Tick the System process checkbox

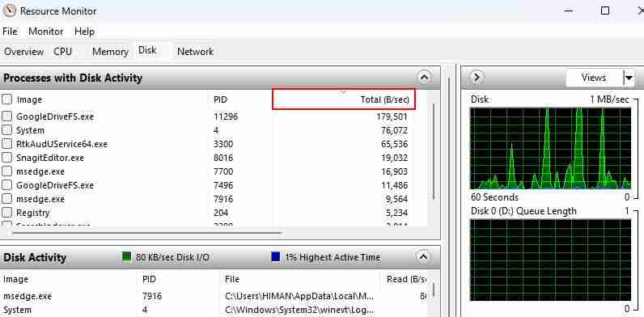(x=6, y=130)
